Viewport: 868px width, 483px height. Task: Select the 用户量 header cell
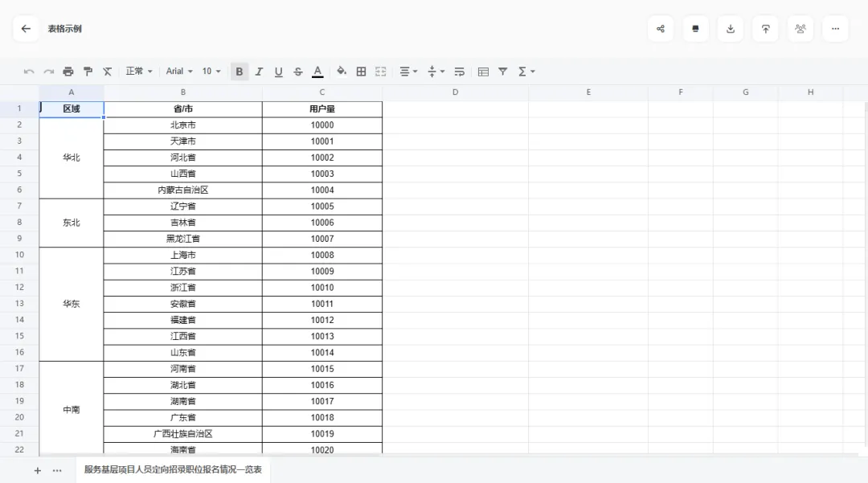click(x=322, y=109)
